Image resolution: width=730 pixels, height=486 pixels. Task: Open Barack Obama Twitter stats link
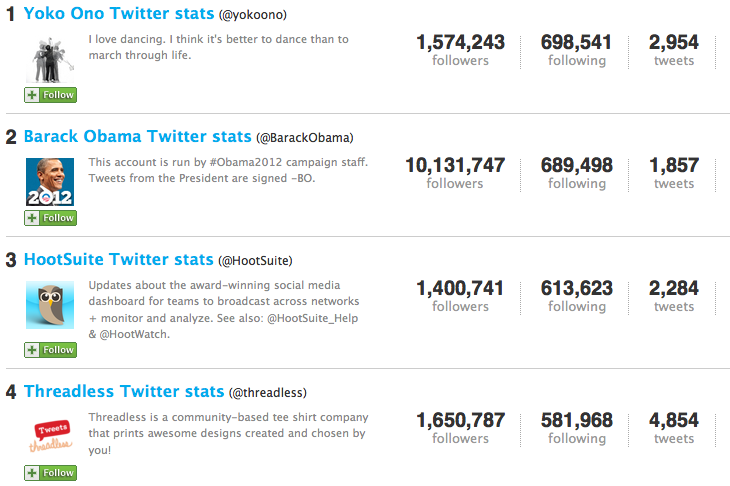pos(137,136)
